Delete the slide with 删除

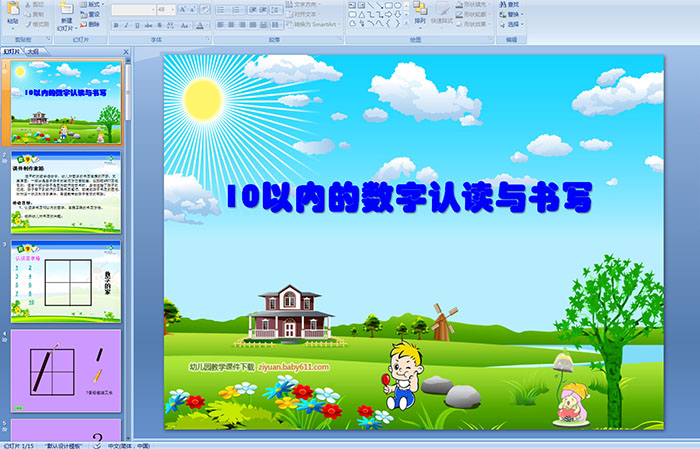coord(90,24)
